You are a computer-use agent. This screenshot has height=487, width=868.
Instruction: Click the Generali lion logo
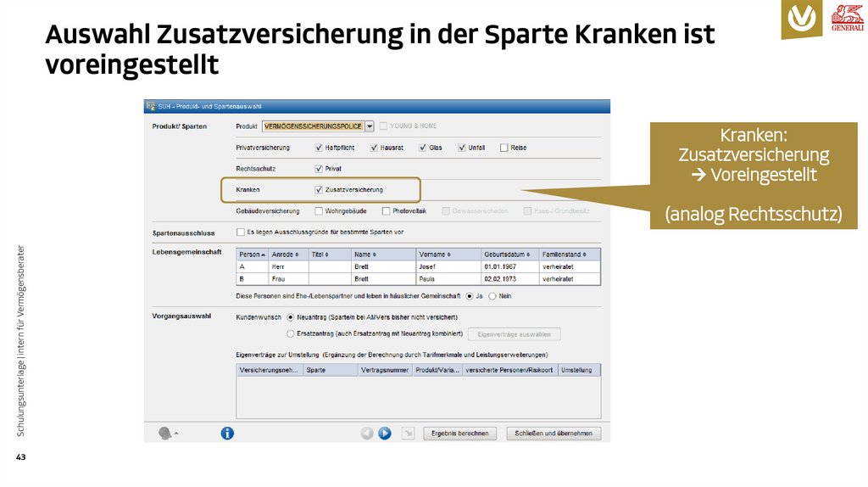(848, 17)
